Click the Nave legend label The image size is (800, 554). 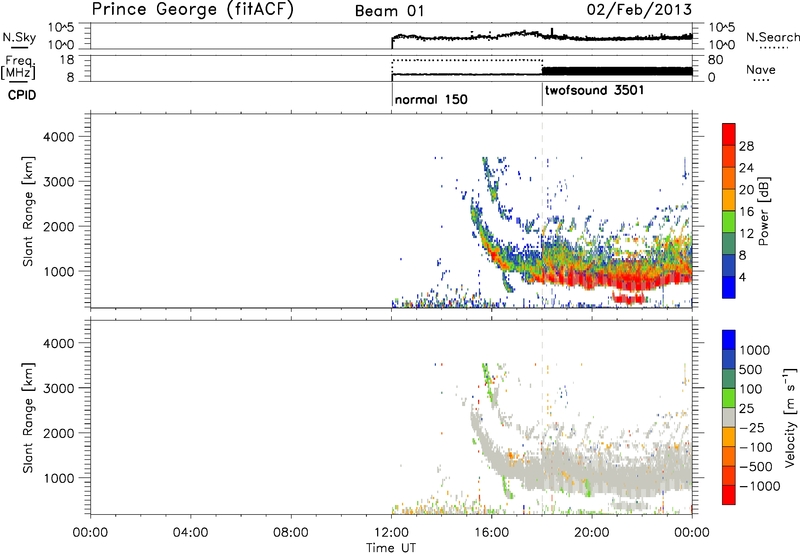click(x=761, y=69)
